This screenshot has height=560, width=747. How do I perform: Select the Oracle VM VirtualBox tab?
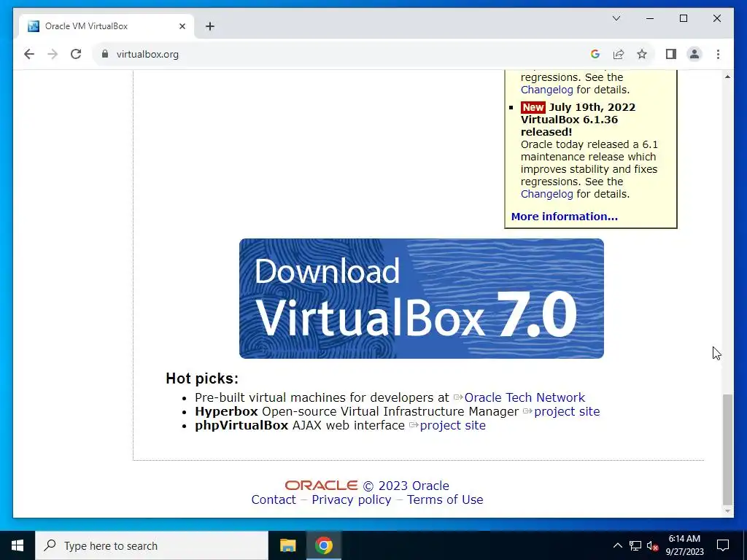coord(107,26)
